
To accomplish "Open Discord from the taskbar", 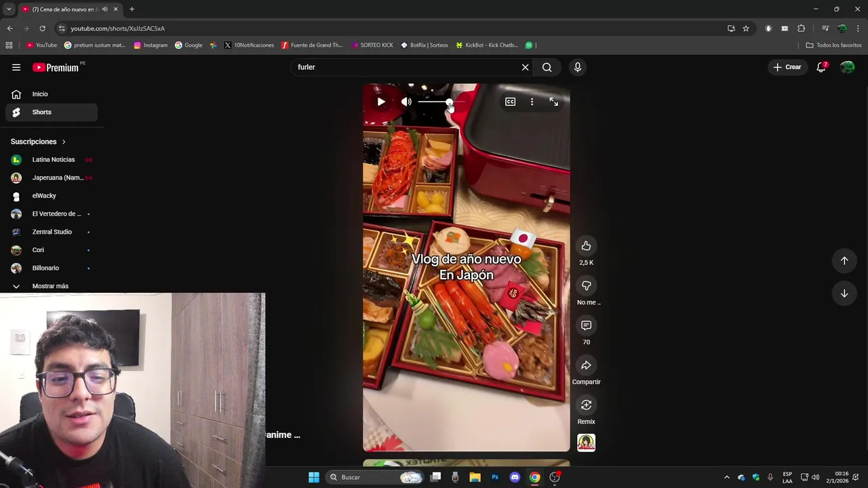I will pyautogui.click(x=515, y=477).
